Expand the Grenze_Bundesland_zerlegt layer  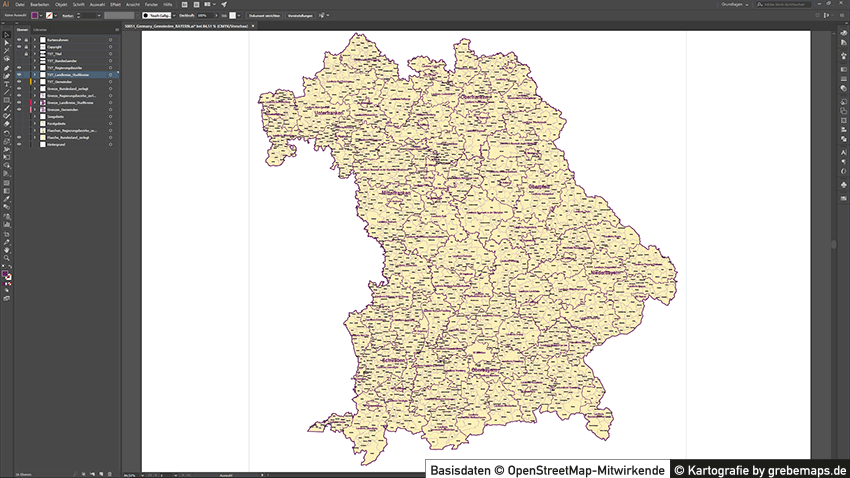point(34,88)
